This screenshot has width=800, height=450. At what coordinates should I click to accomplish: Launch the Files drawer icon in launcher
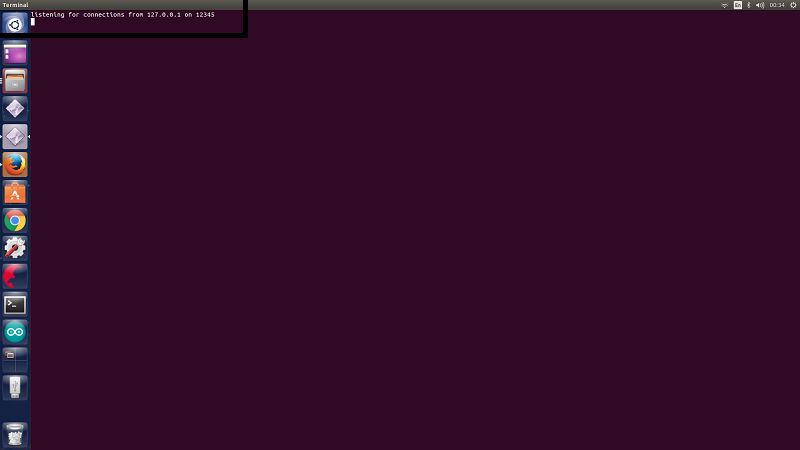click(15, 81)
